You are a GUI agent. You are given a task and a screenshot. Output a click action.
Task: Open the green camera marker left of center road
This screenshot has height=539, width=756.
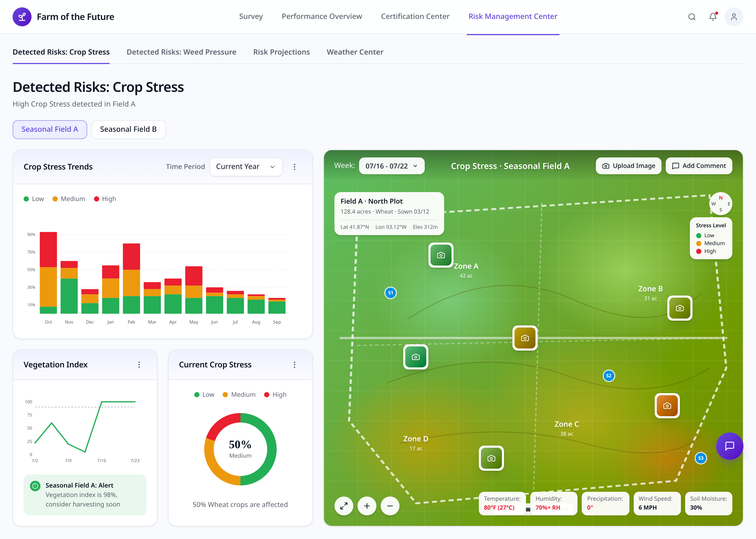point(415,357)
